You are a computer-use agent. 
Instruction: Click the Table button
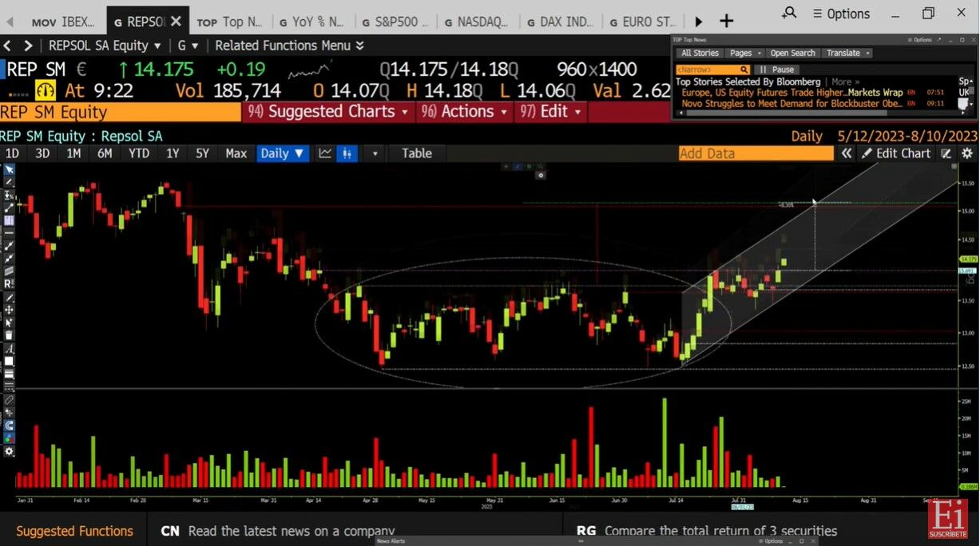tap(416, 153)
